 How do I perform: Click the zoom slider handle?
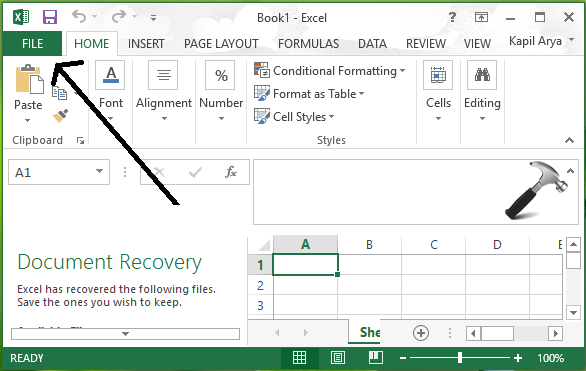click(x=460, y=358)
